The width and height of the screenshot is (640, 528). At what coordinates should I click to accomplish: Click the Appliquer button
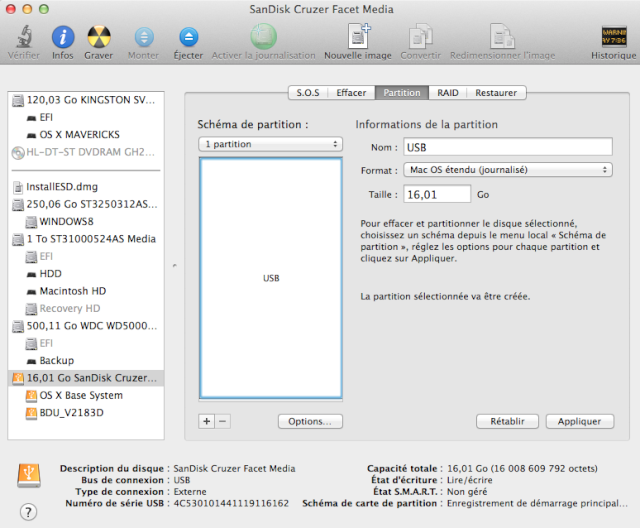(x=580, y=421)
